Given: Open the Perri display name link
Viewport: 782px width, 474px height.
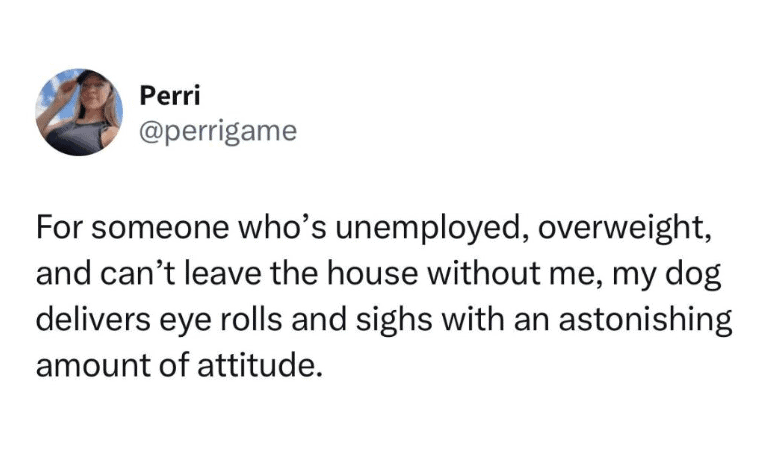Looking at the screenshot, I should pos(169,96).
